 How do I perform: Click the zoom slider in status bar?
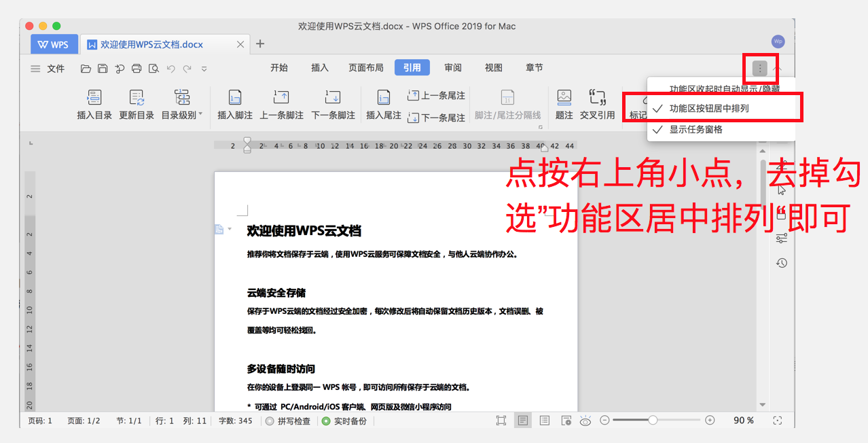pos(653,421)
